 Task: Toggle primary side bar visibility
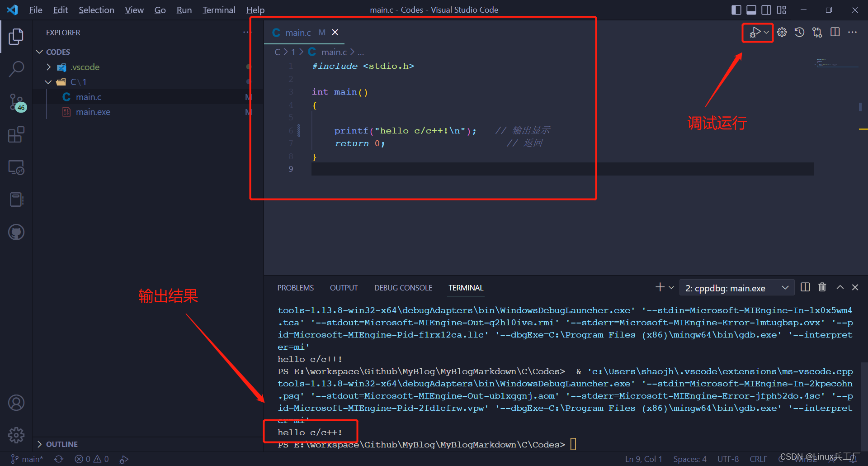pos(736,10)
